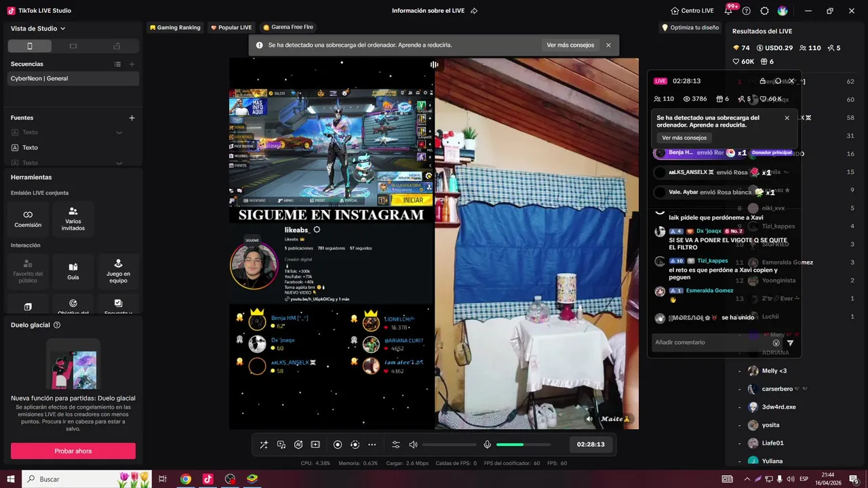This screenshot has width=868, height=488.
Task: Share icon beside Información sobre el LIVE
Action: click(x=474, y=11)
